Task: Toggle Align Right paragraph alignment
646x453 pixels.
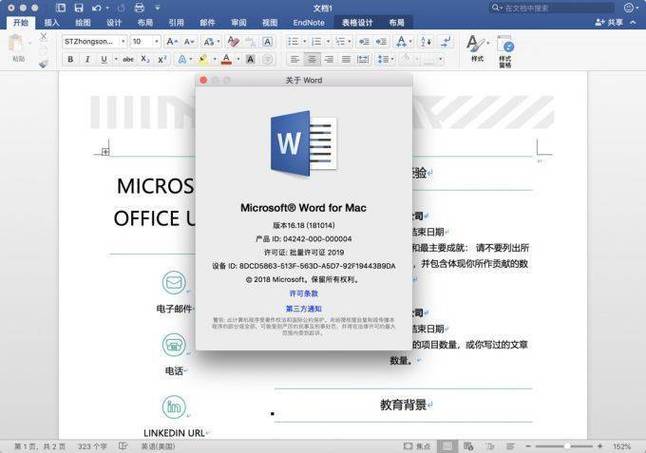Action: [329, 59]
